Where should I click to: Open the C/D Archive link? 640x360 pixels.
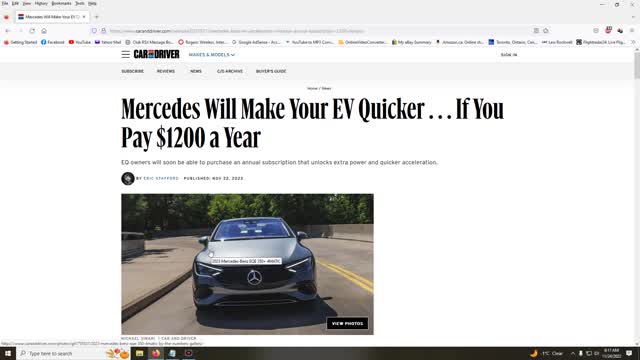click(x=230, y=71)
